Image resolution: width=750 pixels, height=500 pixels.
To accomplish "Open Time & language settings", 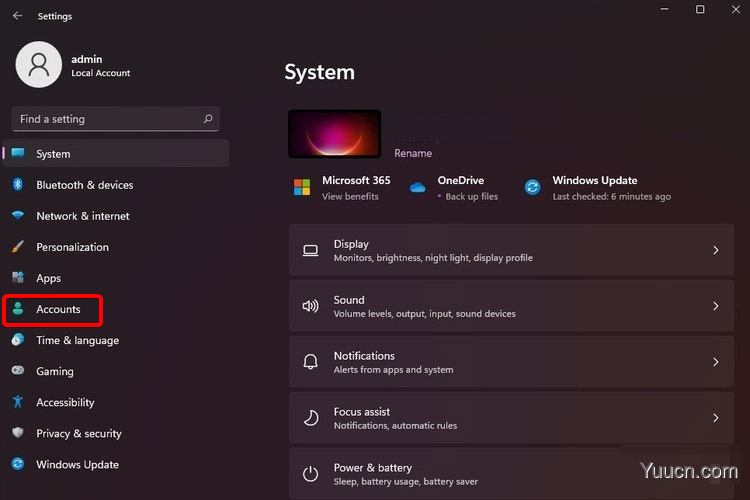I will tap(77, 340).
